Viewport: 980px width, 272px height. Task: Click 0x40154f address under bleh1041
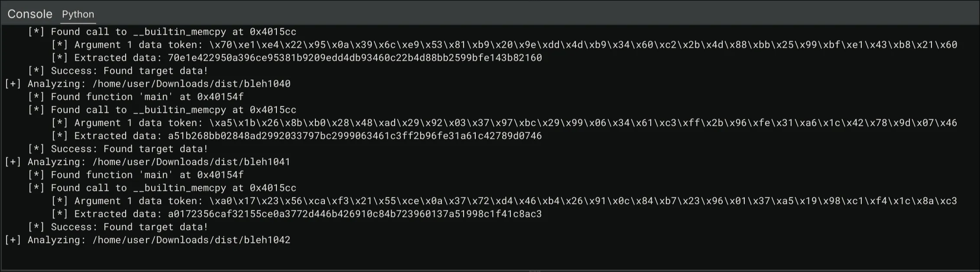(220, 175)
